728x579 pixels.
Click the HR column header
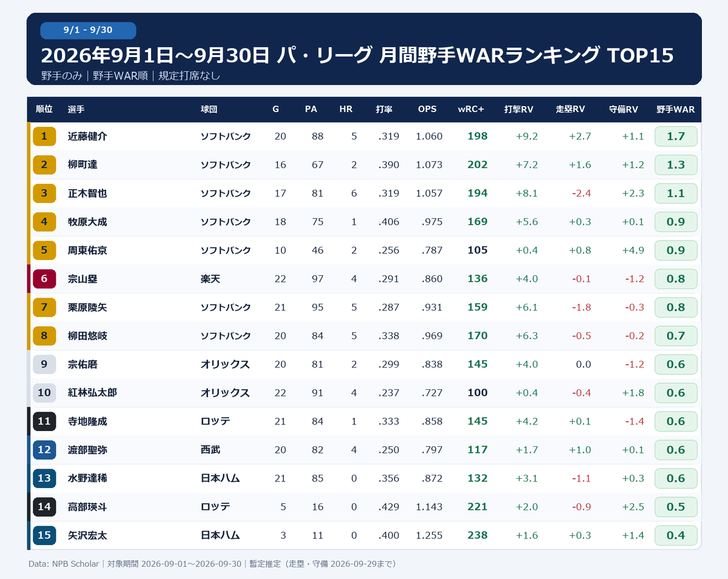[346, 110]
